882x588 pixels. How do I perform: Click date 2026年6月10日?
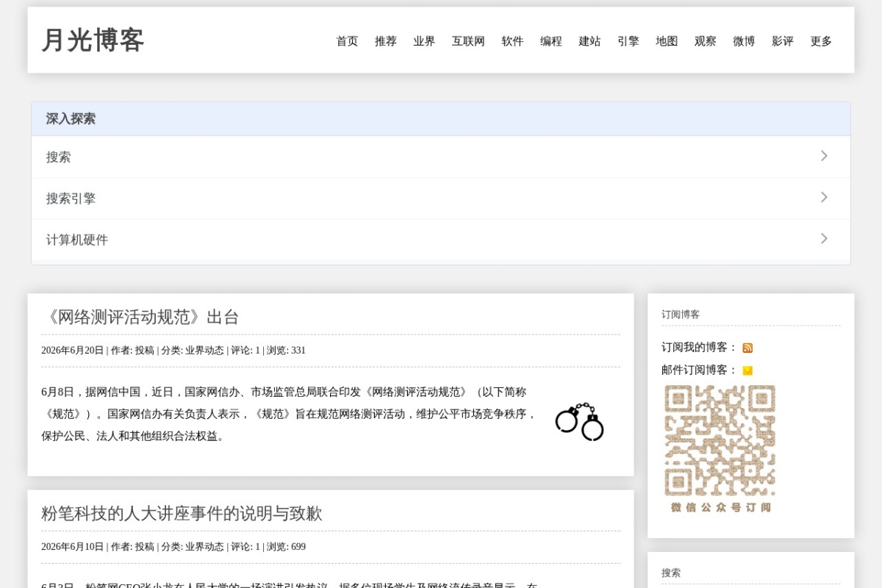click(x=73, y=547)
